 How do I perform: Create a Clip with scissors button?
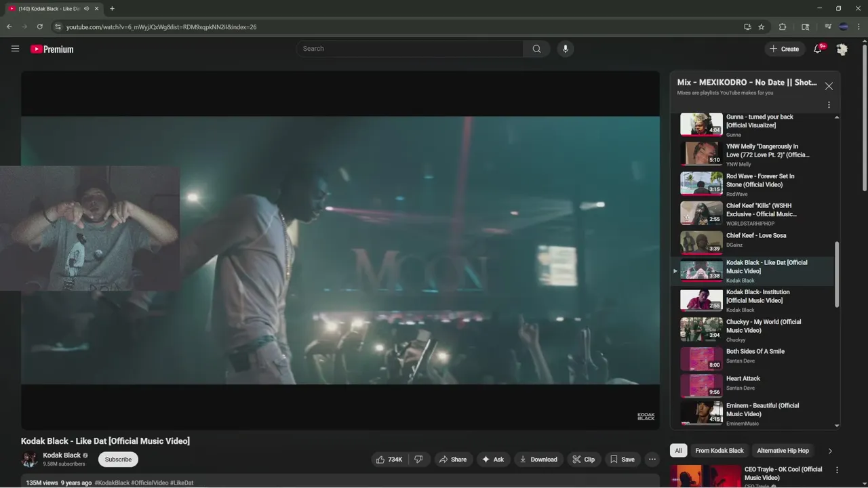pyautogui.click(x=584, y=460)
